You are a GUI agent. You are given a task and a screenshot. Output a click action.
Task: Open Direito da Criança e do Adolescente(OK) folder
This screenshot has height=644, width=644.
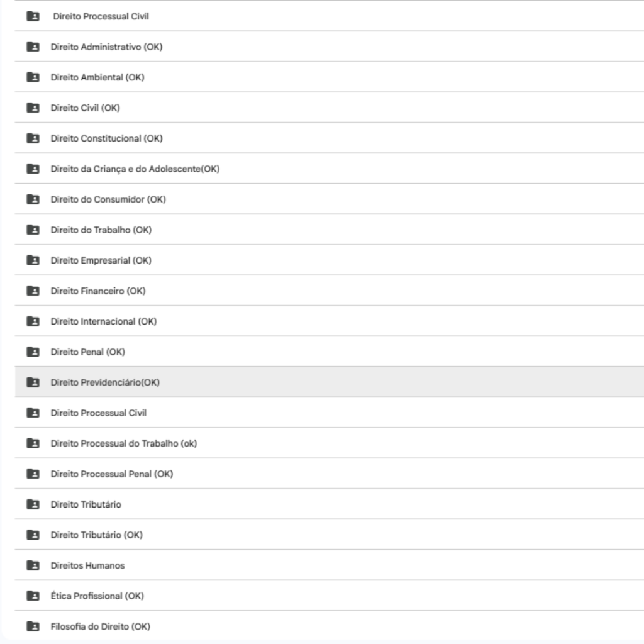[x=135, y=169]
